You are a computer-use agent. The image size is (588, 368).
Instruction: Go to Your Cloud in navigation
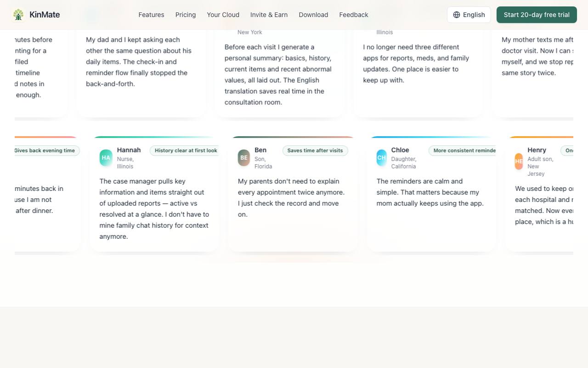[x=223, y=15]
